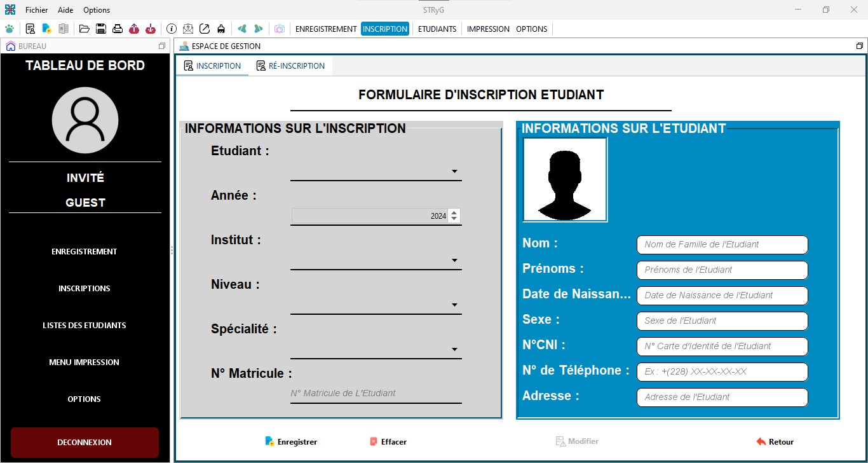The height and width of the screenshot is (463, 868).
Task: Click the Adresse de l'Etudiant field
Action: pos(722,397)
